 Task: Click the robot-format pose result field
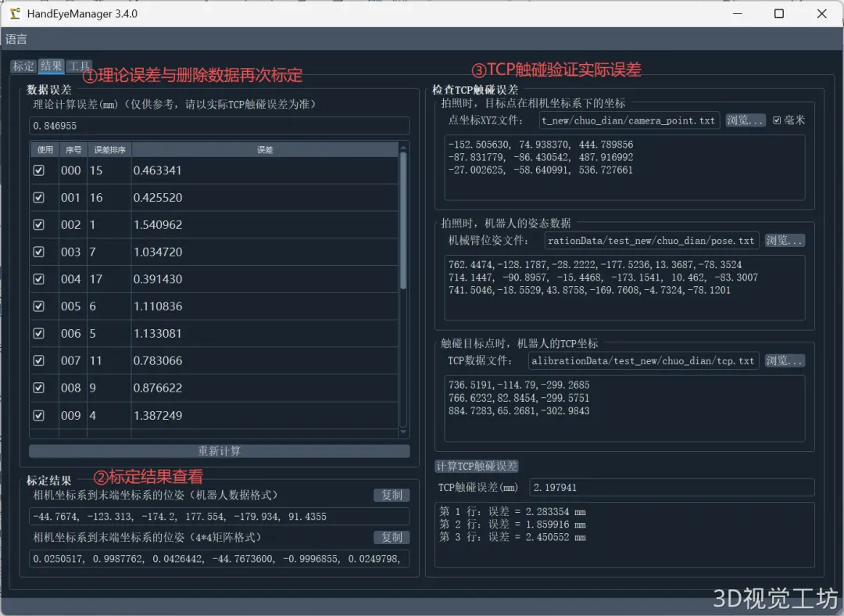point(219,517)
